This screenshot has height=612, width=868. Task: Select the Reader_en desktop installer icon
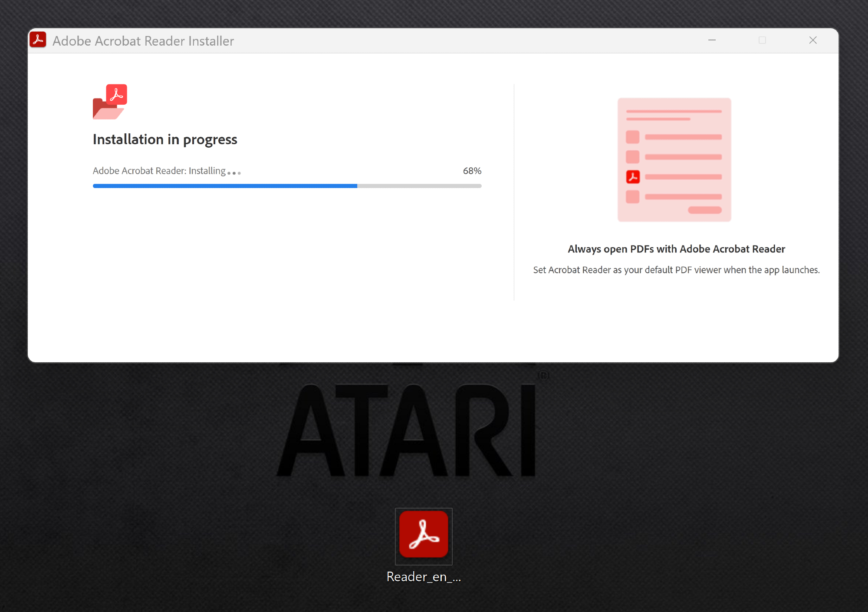coord(424,535)
